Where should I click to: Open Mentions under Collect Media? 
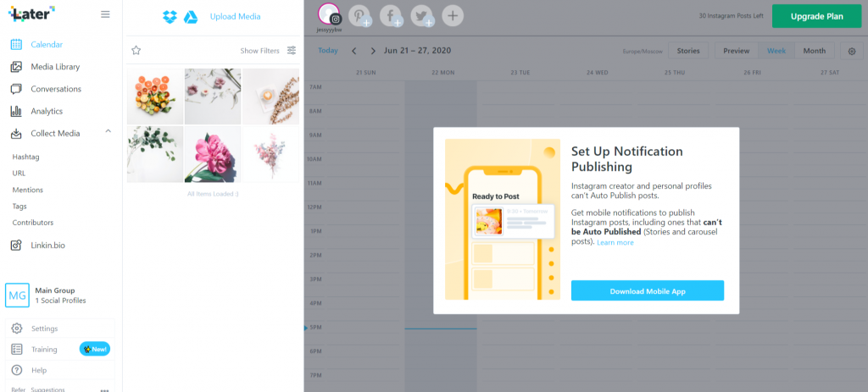[28, 190]
